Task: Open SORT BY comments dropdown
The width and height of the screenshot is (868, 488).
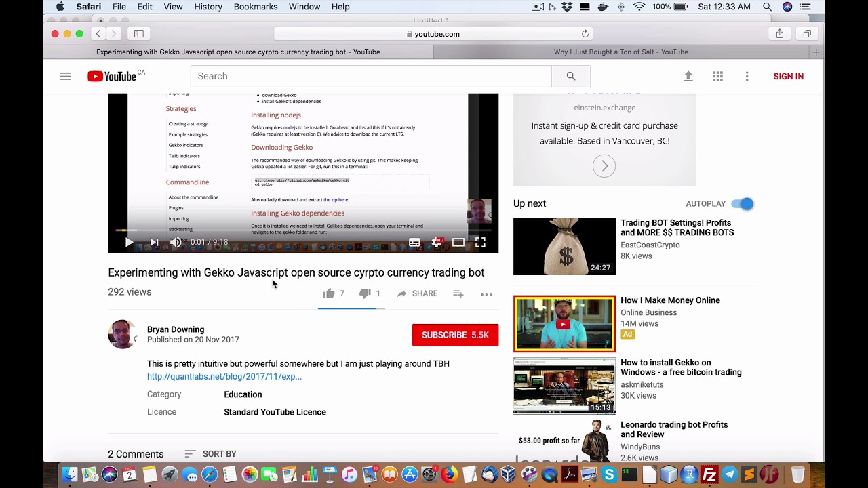Action: [x=210, y=454]
